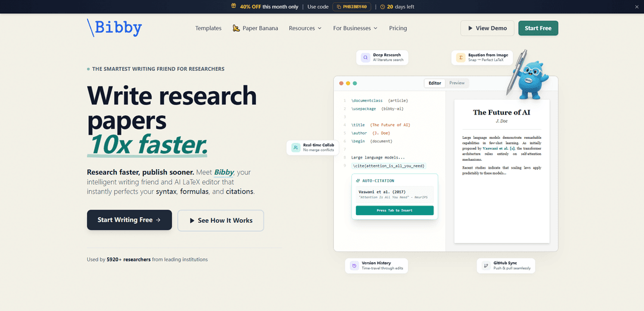
Task: Click the Start Free button
Action: (538, 28)
